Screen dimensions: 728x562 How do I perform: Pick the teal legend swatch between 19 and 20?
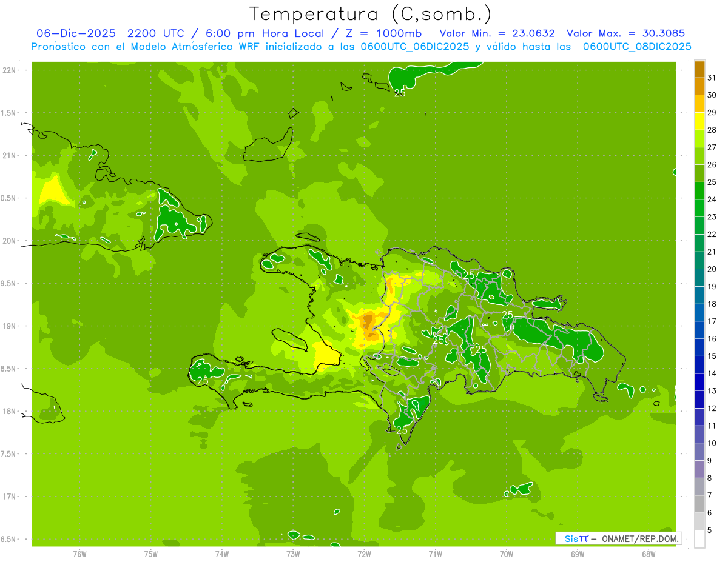click(x=699, y=278)
